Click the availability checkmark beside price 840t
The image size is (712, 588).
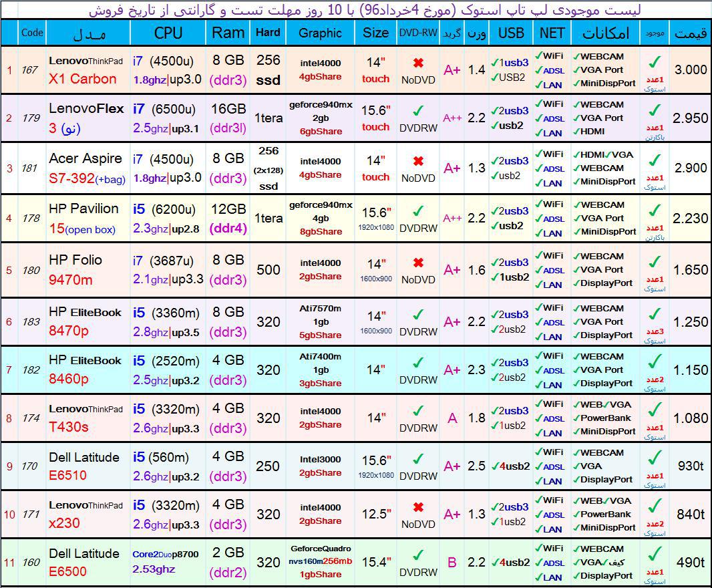coord(655,506)
